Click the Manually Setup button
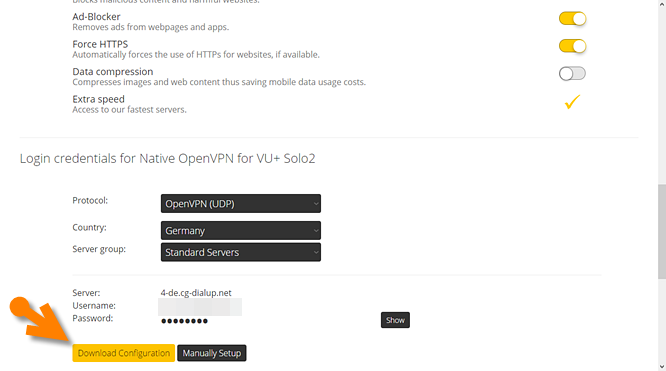666x371 pixels. click(212, 353)
